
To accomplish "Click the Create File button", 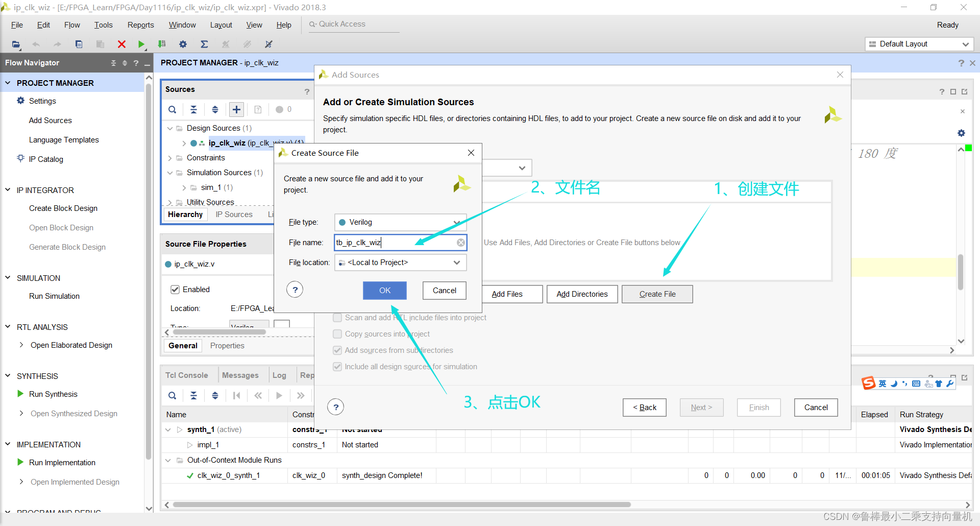I will click(657, 294).
